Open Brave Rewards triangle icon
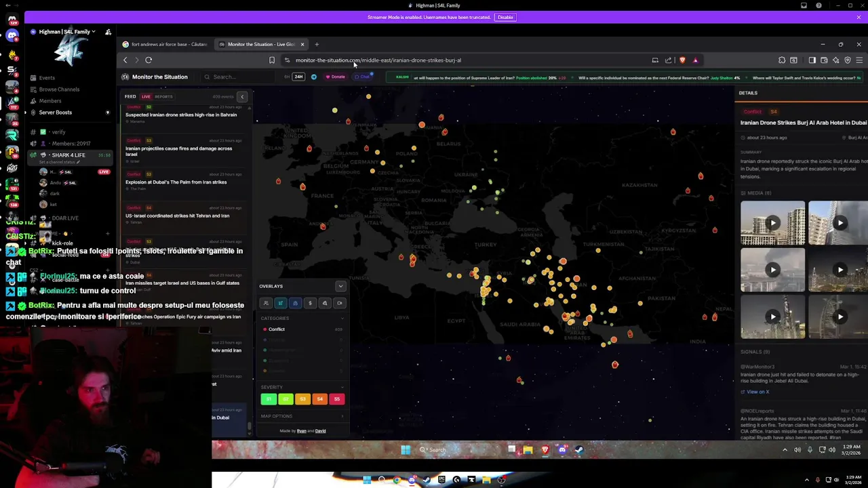 tap(695, 60)
